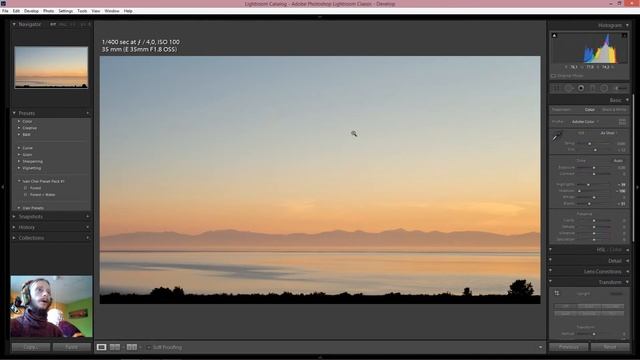Image resolution: width=640 pixels, height=360 pixels.
Task: Create a snapshot with plus icon
Action: coord(87,216)
